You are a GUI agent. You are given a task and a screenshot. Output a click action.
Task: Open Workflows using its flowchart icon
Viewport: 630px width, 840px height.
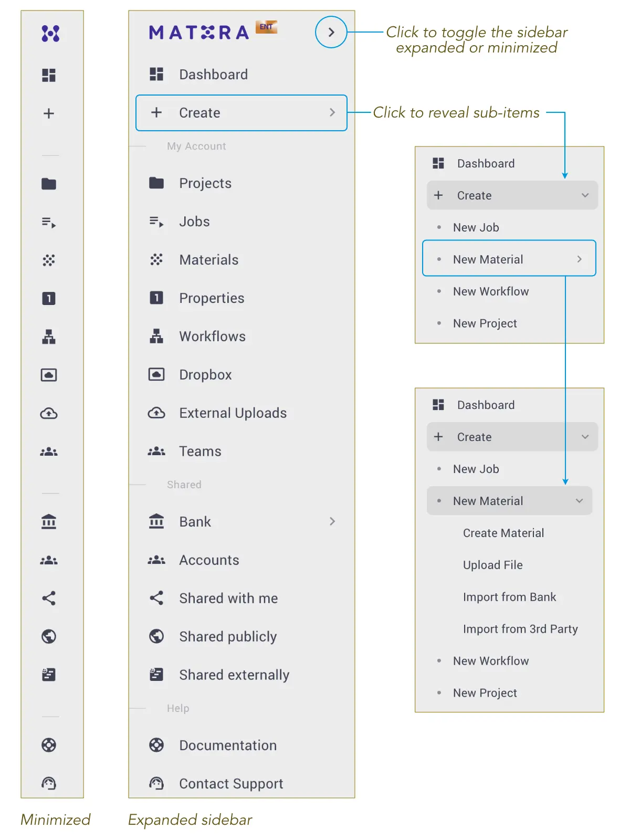(156, 336)
